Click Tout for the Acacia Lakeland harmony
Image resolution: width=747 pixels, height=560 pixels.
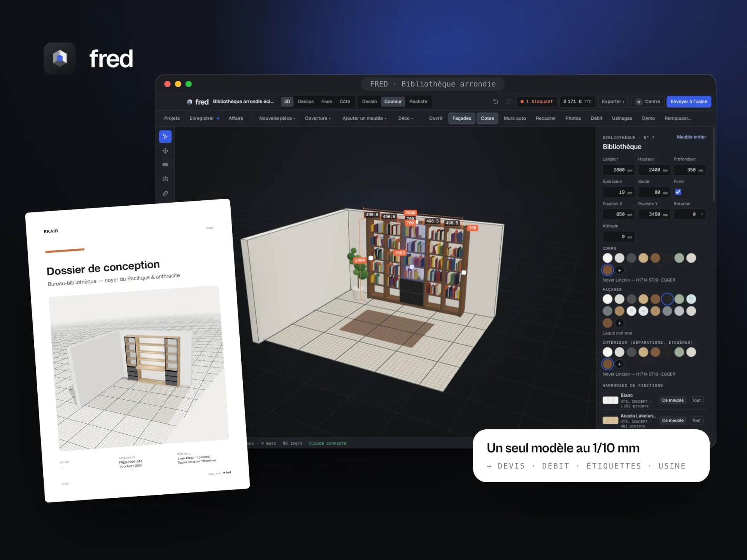coord(696,420)
